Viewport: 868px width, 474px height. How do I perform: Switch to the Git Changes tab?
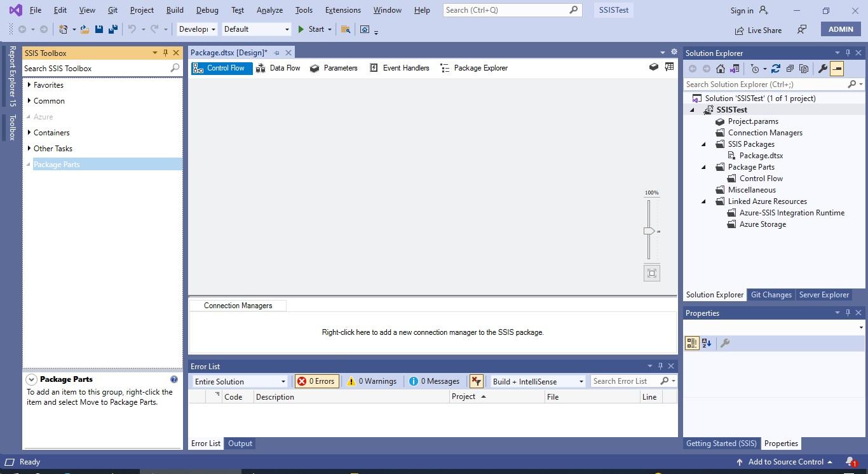[x=771, y=295]
